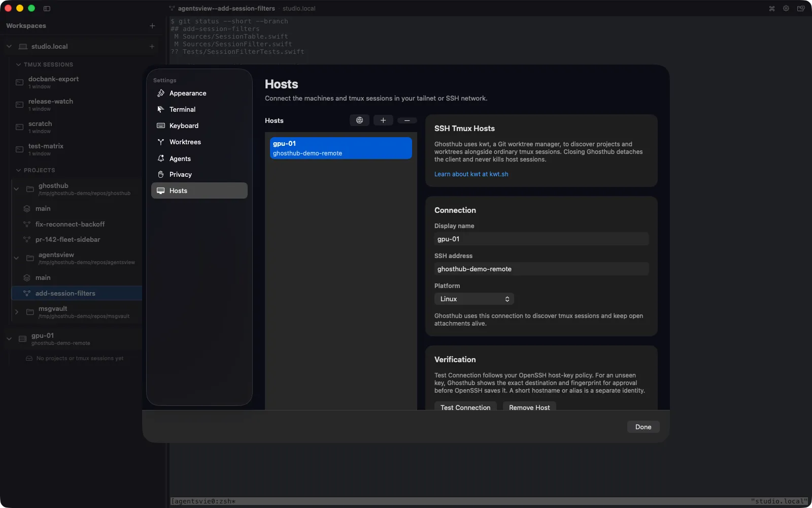Click the discover hosts globe icon
Viewport: 812px width, 508px height.
[x=359, y=120]
